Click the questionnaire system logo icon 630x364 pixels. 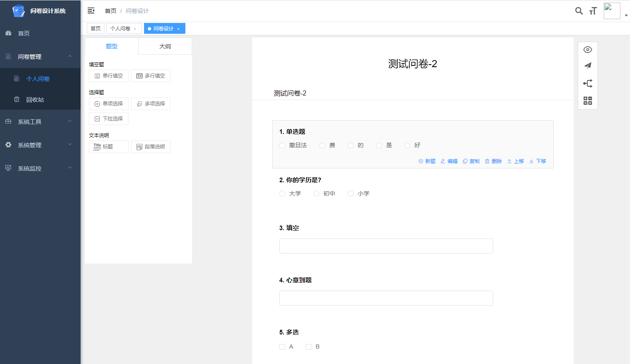(x=18, y=11)
